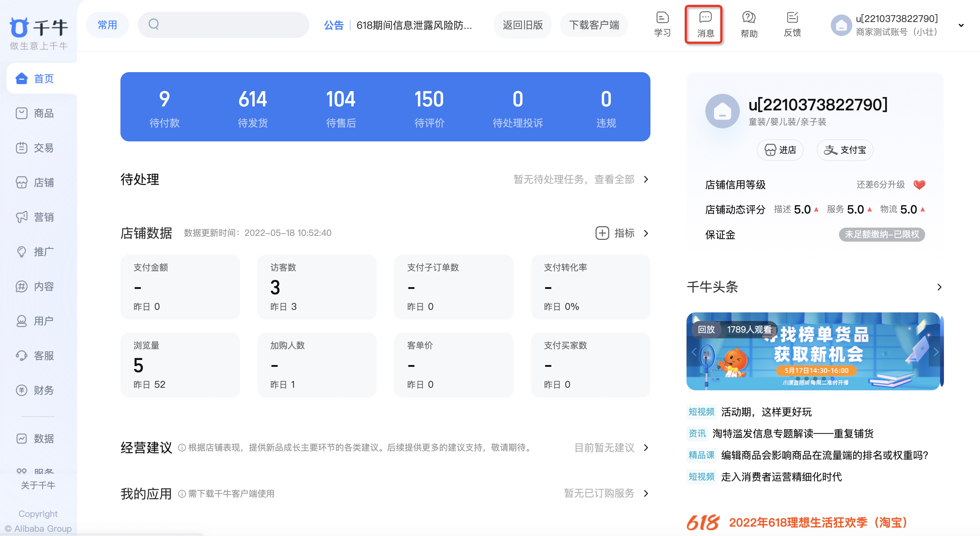Open 编辑商品会影响商品 article
Screen dimensions: 980x536
coord(824,455)
